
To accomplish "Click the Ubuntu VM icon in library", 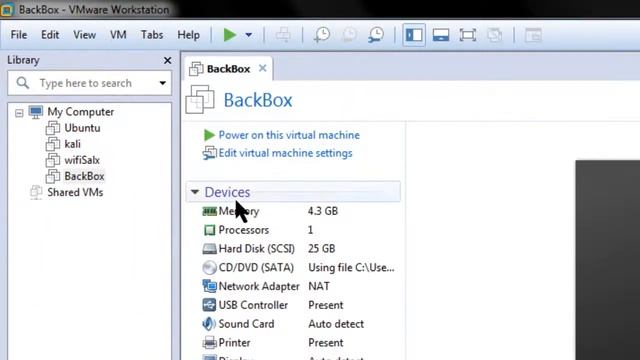I will click(x=53, y=128).
